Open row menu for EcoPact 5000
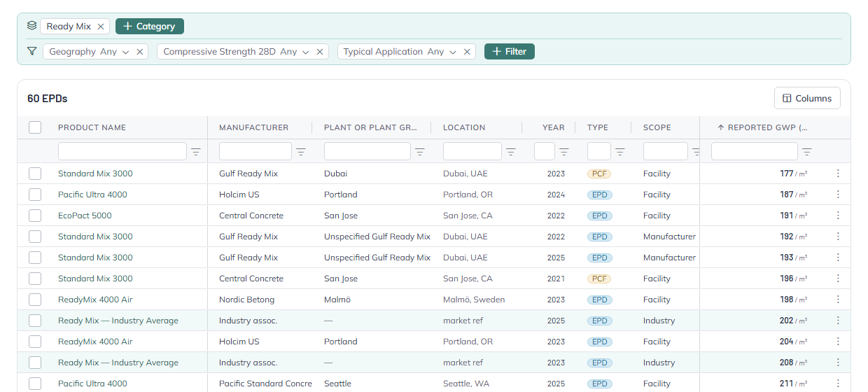The height and width of the screenshot is (392, 868). click(x=838, y=216)
